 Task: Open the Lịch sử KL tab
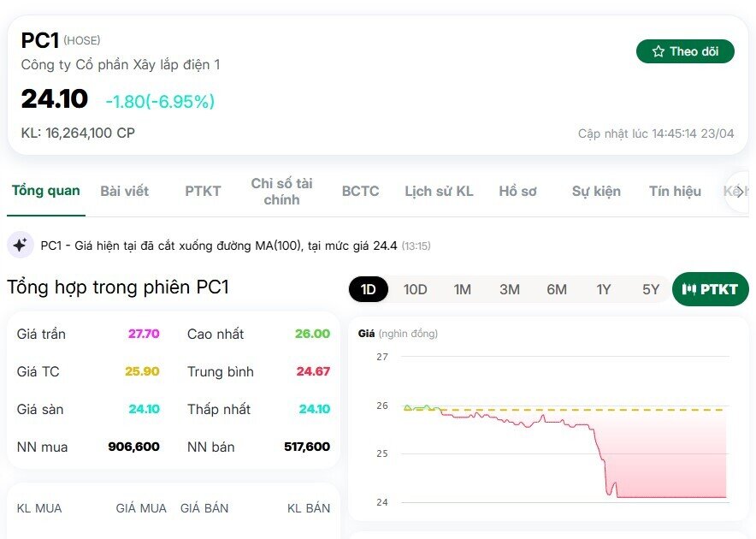439,191
